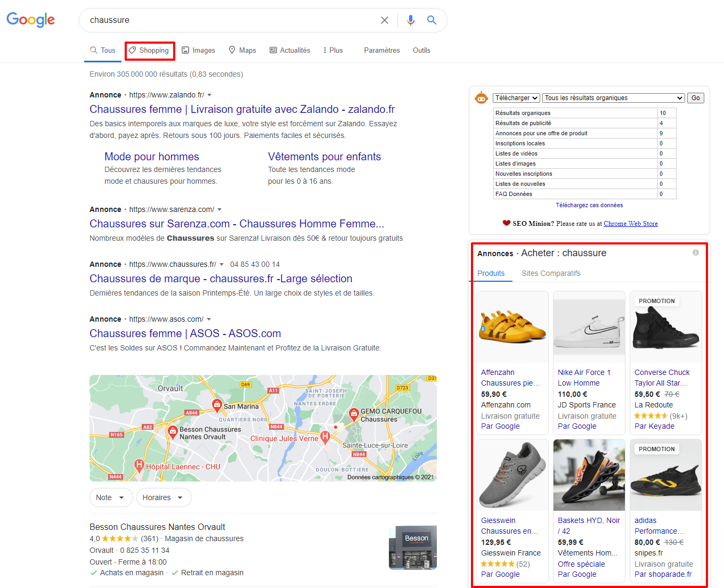Open the Mode pour hommes sitelink
724x588 pixels.
(152, 157)
